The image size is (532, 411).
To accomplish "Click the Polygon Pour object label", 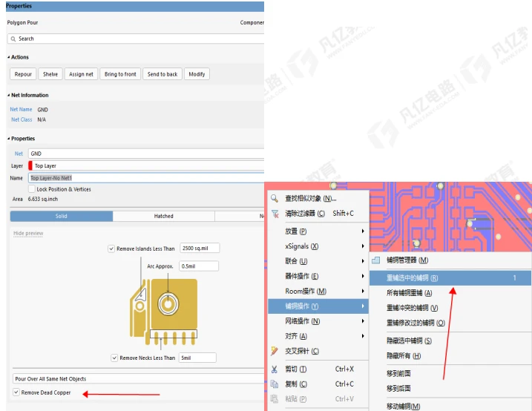I will tap(22, 22).
